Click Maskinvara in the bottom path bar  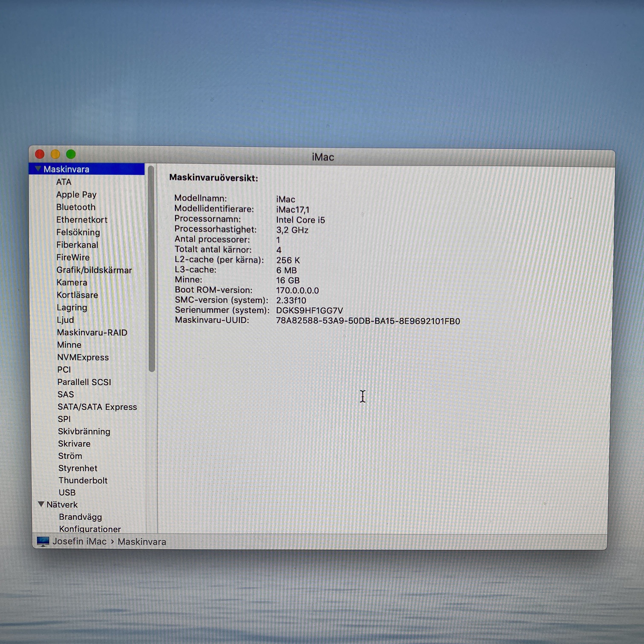(142, 542)
